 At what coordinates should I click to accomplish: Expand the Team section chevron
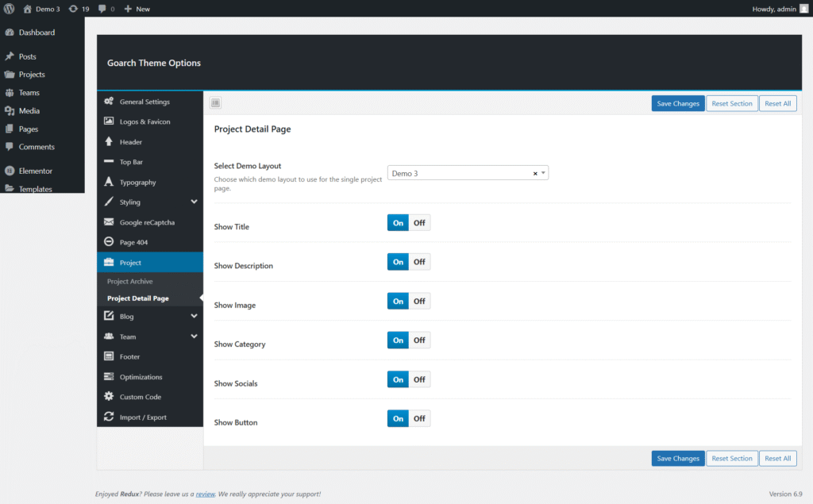click(x=194, y=336)
